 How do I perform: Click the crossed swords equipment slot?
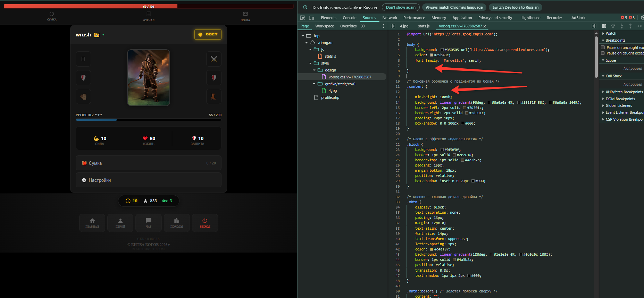coord(214,59)
